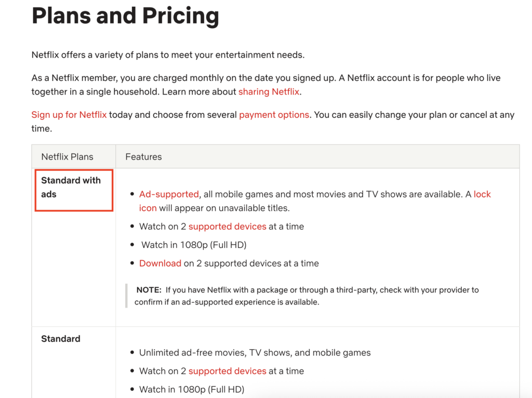Click "Watch in 1080p (Full HD)" in the Standard row
The height and width of the screenshot is (398, 532).
[191, 389]
